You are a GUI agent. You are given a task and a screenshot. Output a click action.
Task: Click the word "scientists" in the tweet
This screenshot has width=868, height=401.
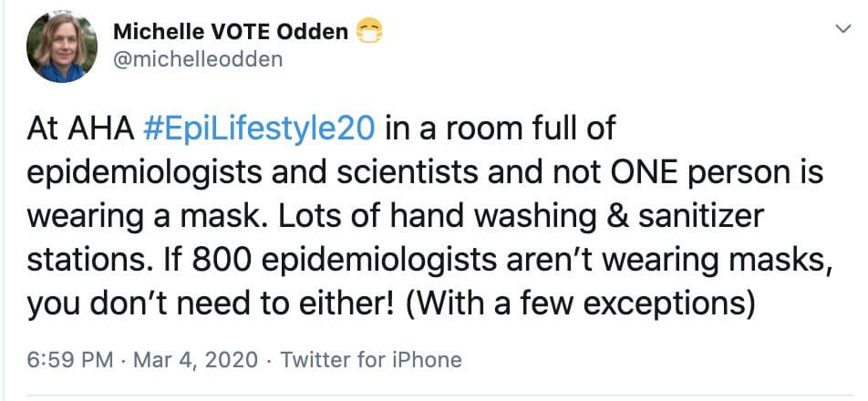408,173
